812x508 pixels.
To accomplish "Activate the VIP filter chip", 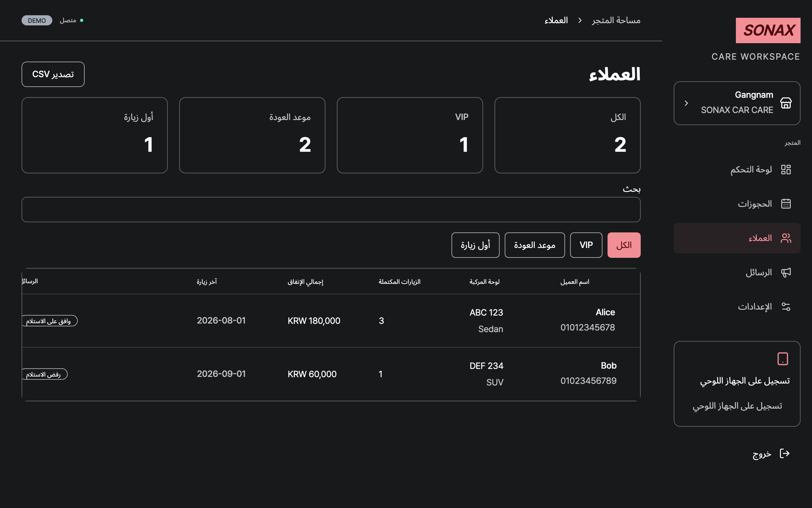I will [x=586, y=245].
